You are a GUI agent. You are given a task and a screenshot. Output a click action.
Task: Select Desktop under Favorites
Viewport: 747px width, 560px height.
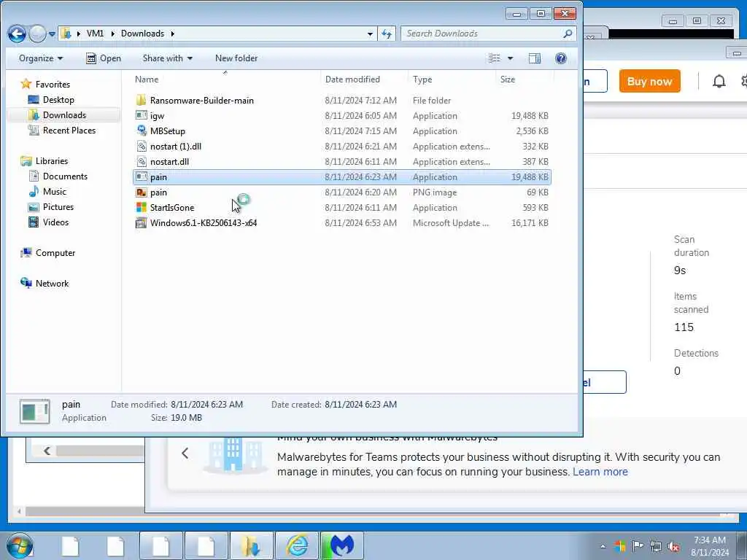58,99
